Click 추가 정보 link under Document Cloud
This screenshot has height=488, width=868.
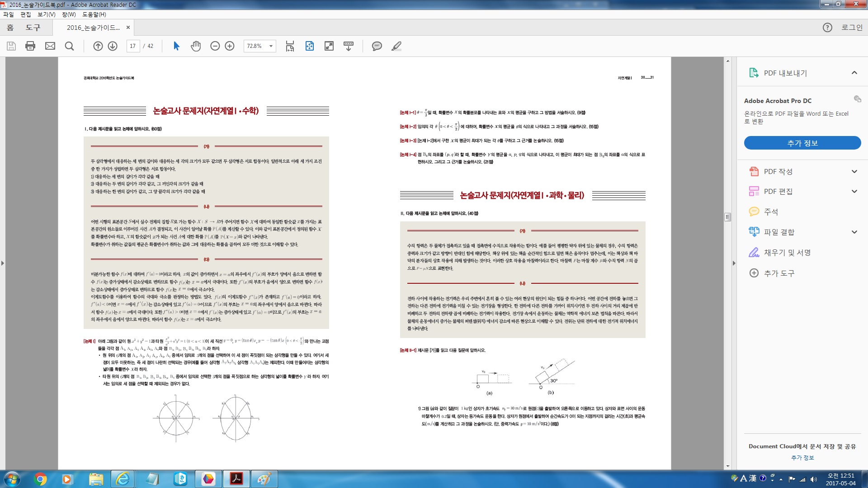coord(802,458)
